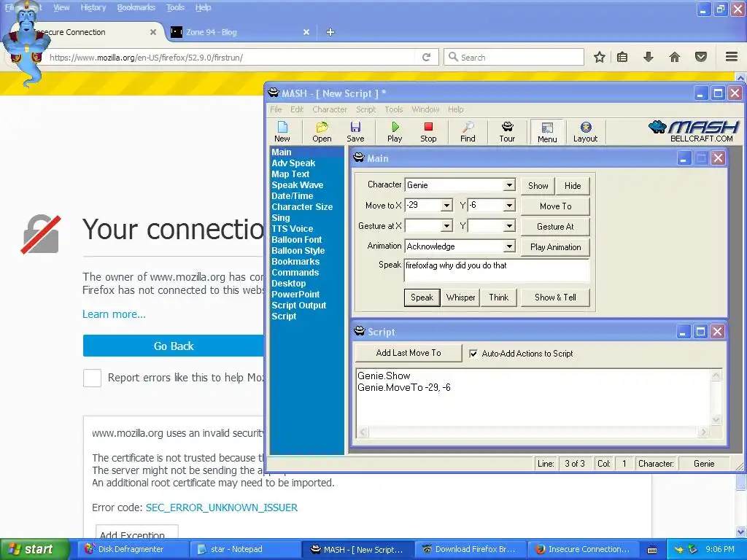The image size is (747, 560).
Task: Expand the Animation Acknowledge dropdown
Action: [509, 246]
